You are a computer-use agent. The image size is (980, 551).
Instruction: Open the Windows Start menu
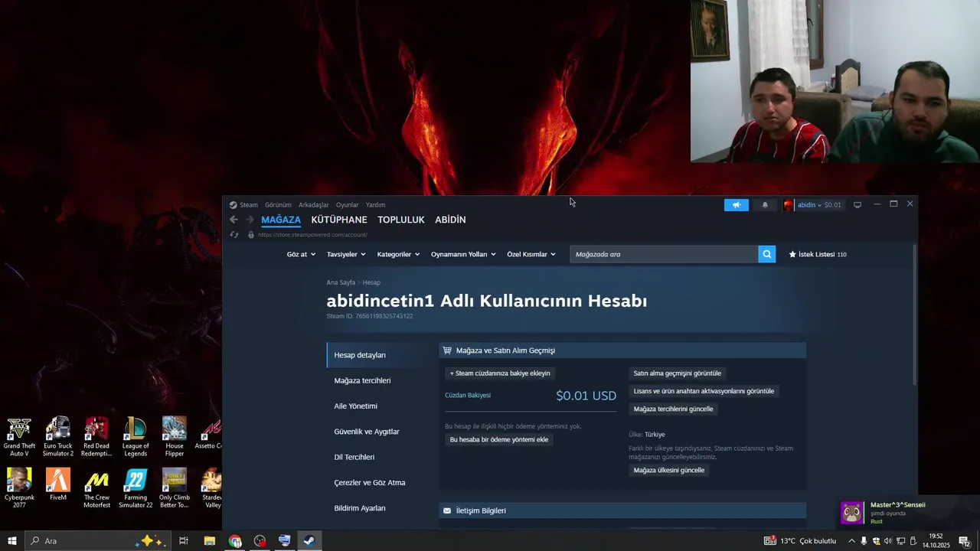coord(12,541)
